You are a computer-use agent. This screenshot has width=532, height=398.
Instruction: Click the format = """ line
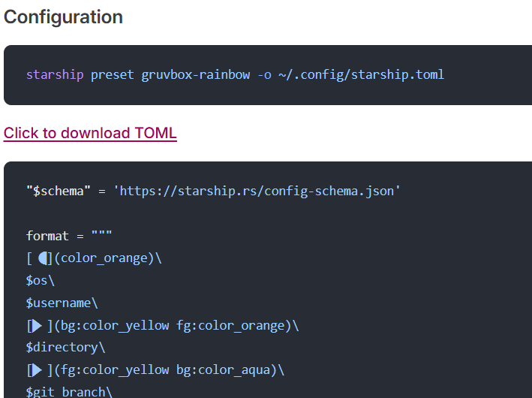coord(69,236)
